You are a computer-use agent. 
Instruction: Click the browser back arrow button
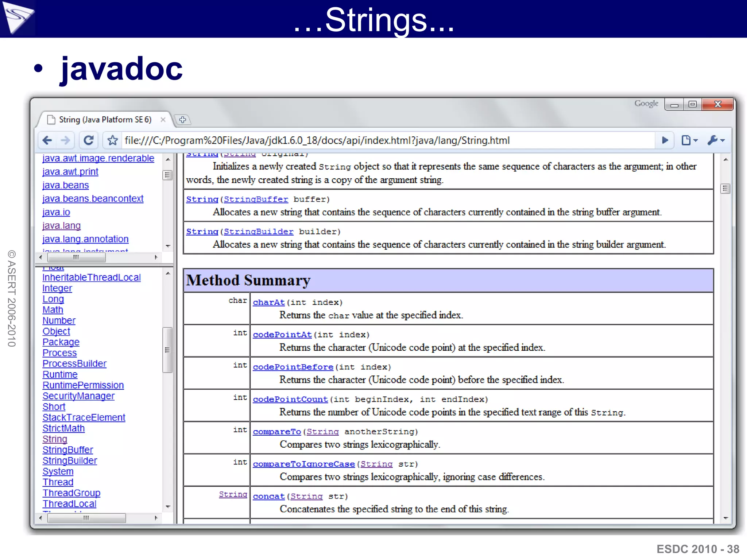[x=47, y=140]
